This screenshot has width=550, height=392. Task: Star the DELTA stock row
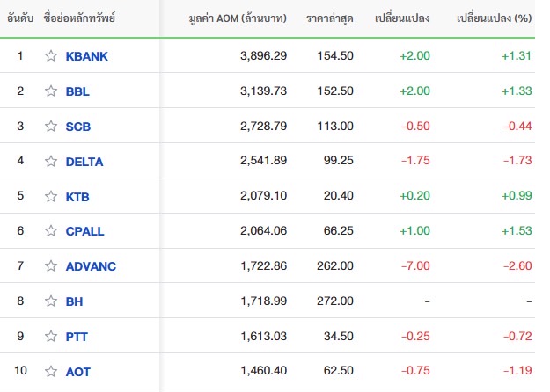click(51, 161)
